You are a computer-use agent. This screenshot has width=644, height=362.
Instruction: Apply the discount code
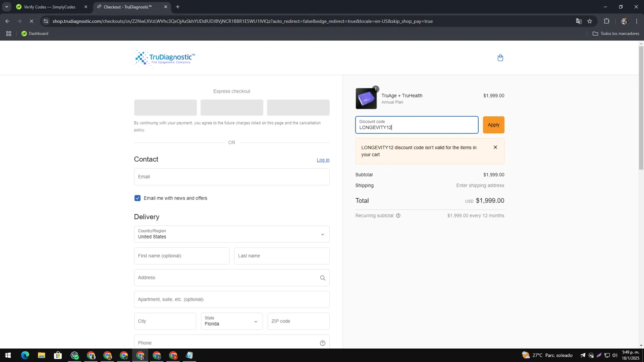point(493,125)
